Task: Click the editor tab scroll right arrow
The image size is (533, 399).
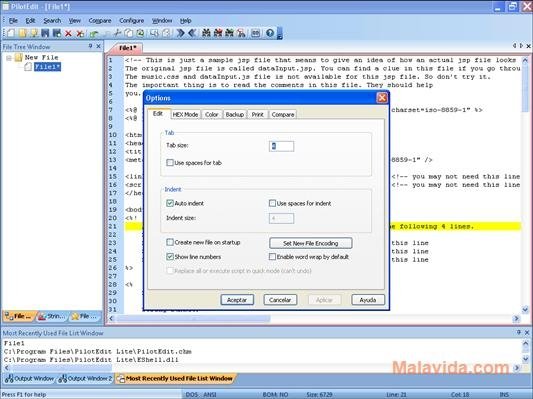Action: pyautogui.click(x=521, y=45)
